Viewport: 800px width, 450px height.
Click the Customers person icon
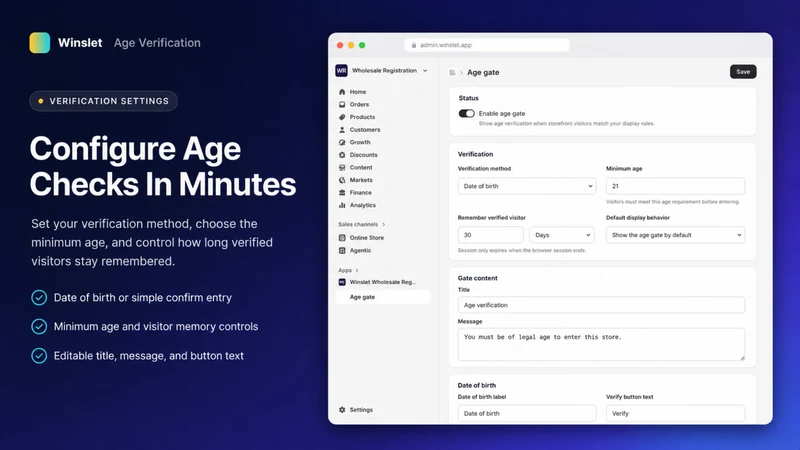pos(342,130)
